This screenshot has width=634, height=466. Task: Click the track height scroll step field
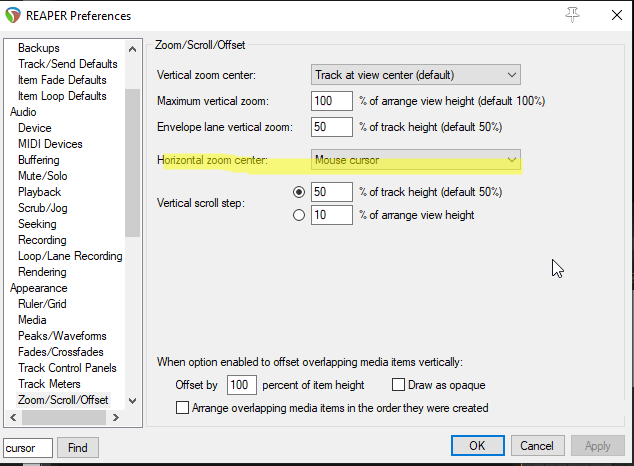click(332, 192)
